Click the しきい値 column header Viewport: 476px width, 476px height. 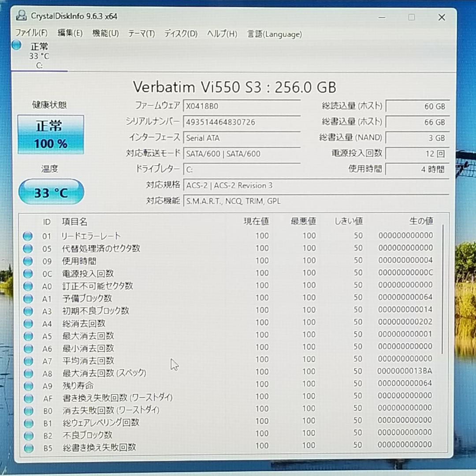coord(349,221)
